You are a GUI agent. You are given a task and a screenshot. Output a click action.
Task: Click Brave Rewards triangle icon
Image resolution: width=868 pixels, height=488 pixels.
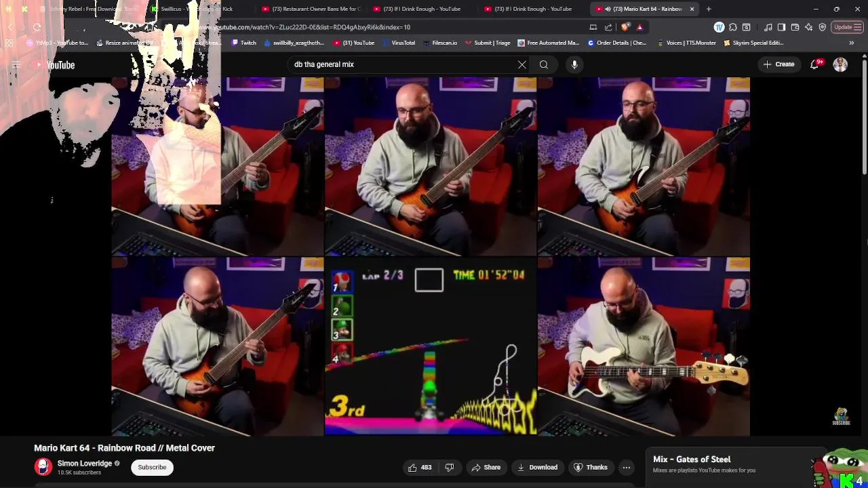click(x=639, y=27)
